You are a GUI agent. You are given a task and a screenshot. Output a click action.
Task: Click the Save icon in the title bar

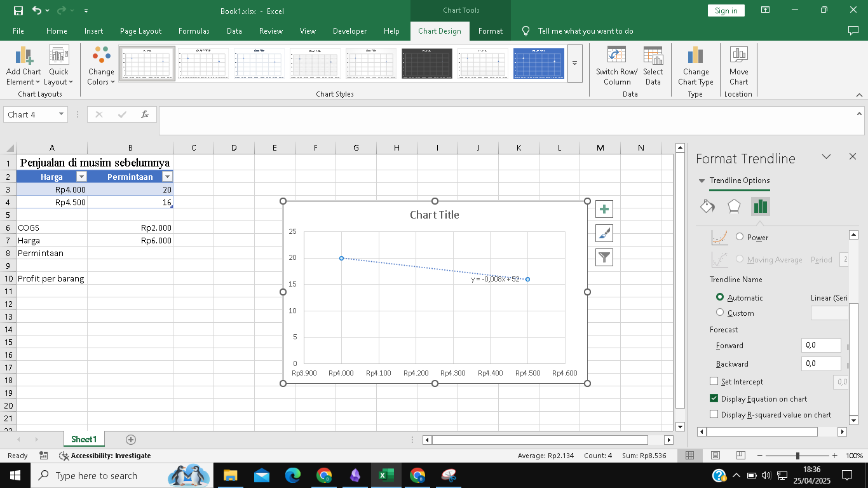(18, 10)
